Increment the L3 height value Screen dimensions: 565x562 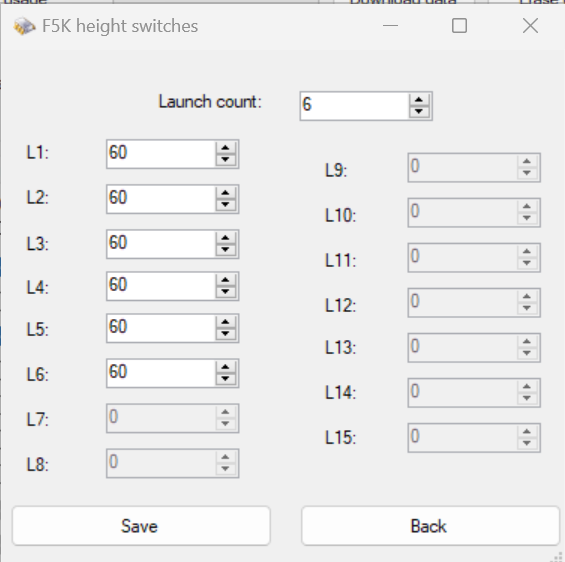pos(226,238)
